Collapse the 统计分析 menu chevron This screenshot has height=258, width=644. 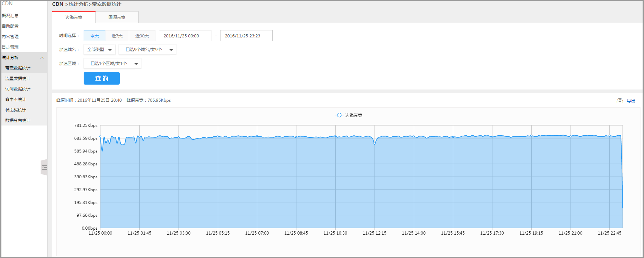coord(42,58)
